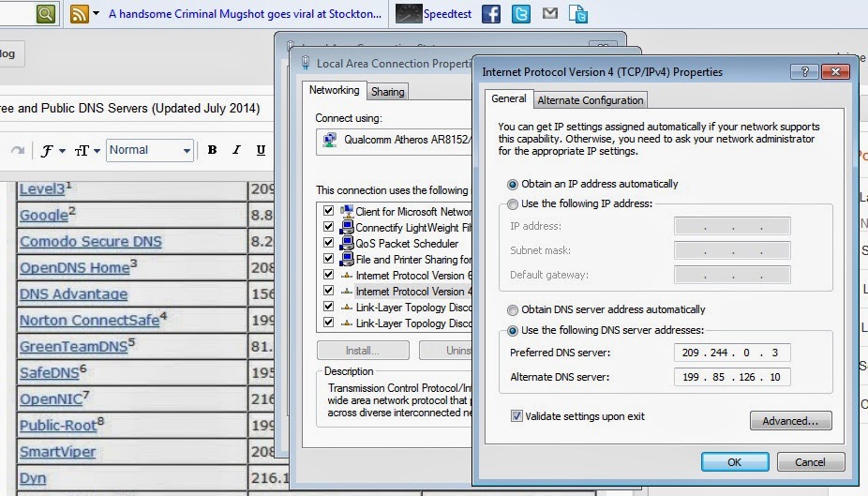Click the help question mark button
868x496 pixels.
(805, 71)
